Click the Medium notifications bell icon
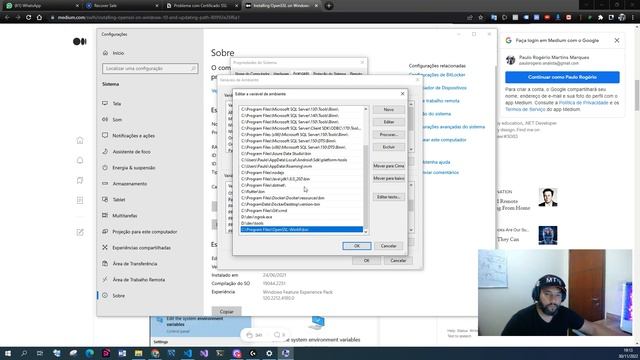Screen dimensions: 640x360 (80, 160)
